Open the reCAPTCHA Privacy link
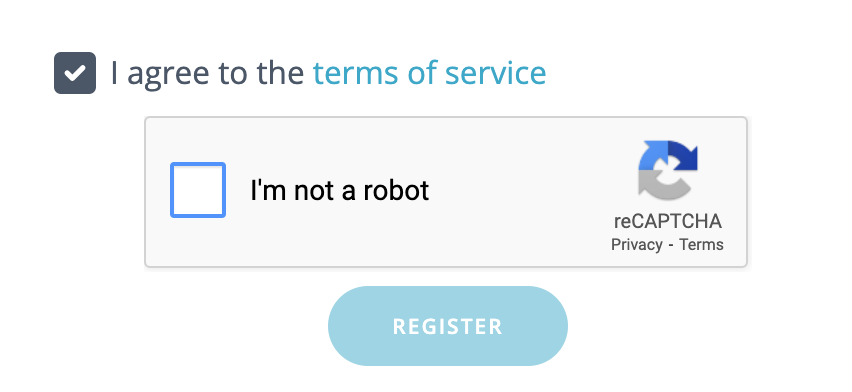The image size is (852, 392). (636, 245)
